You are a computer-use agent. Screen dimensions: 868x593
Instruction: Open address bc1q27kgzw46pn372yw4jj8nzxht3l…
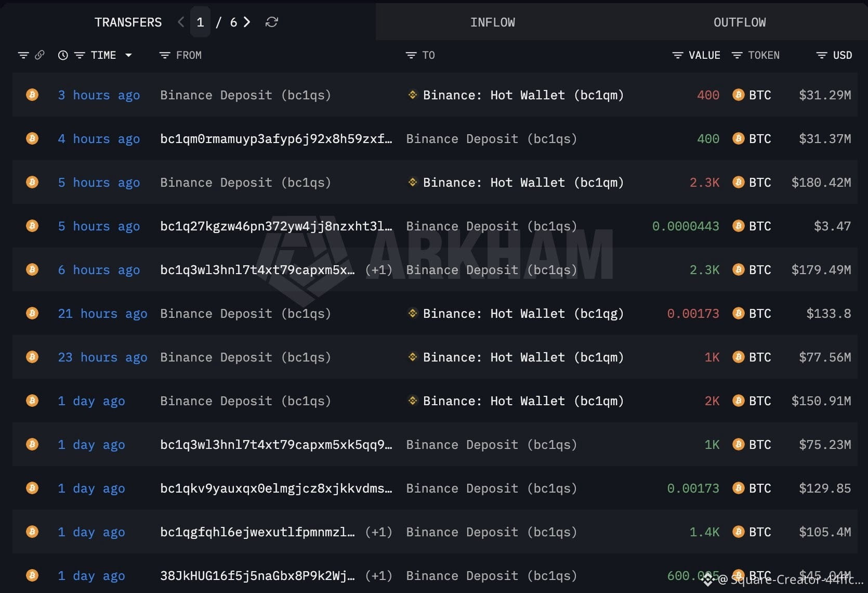pyautogui.click(x=276, y=226)
